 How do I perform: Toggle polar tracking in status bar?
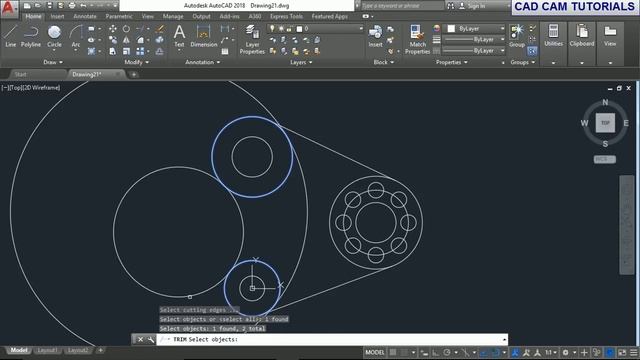(x=447, y=352)
